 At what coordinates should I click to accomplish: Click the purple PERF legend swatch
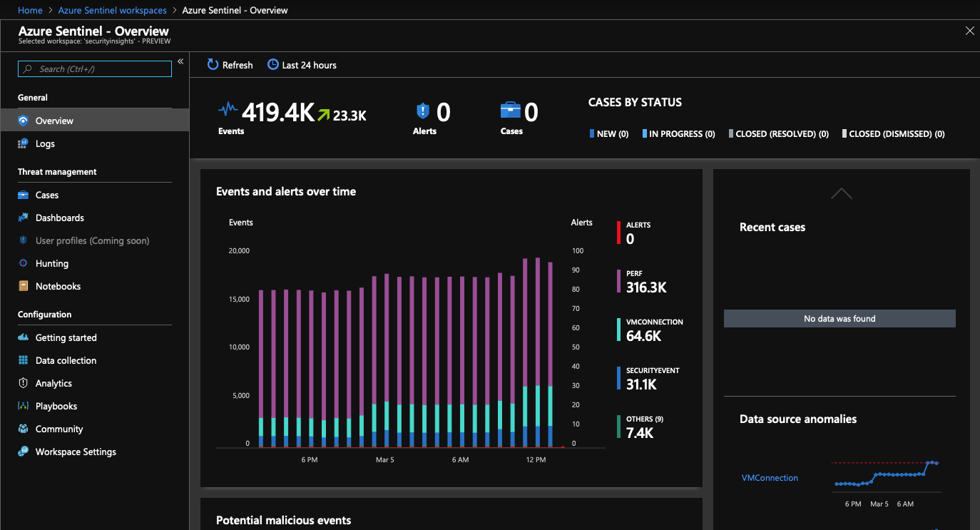[619, 281]
